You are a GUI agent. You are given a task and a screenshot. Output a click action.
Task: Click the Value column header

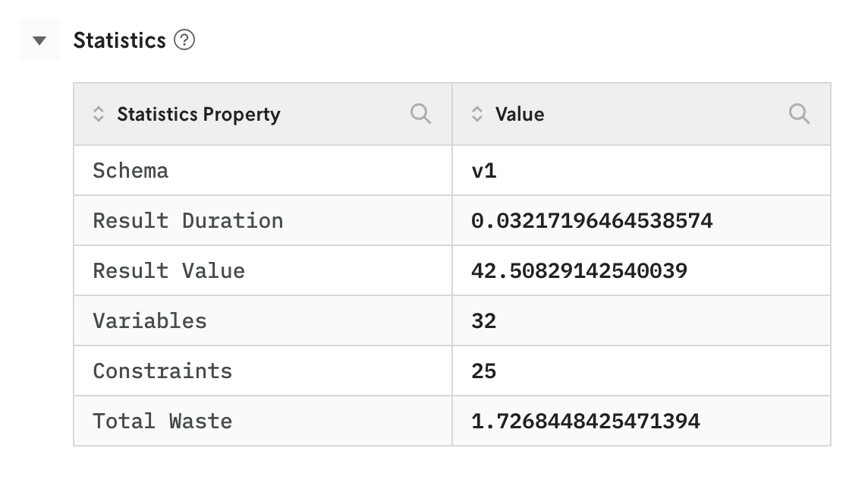click(642, 114)
